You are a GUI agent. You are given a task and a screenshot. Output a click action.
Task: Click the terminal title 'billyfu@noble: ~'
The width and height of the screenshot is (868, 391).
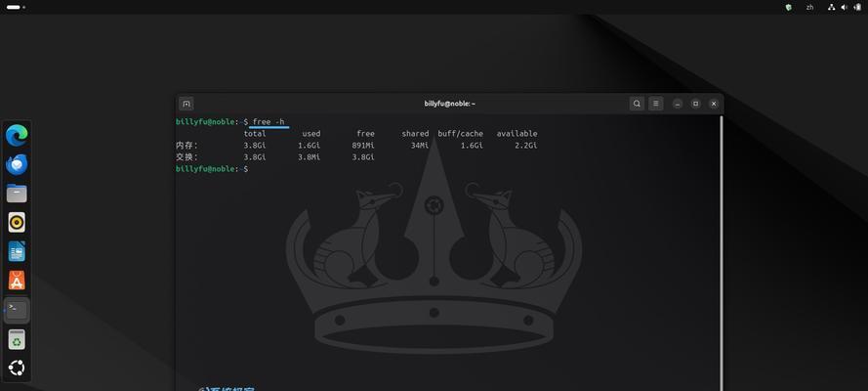pos(450,104)
